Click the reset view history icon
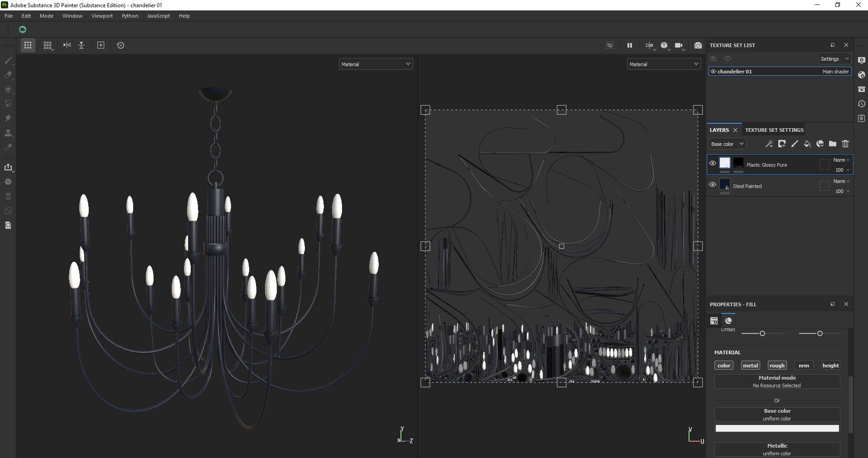 tap(121, 45)
